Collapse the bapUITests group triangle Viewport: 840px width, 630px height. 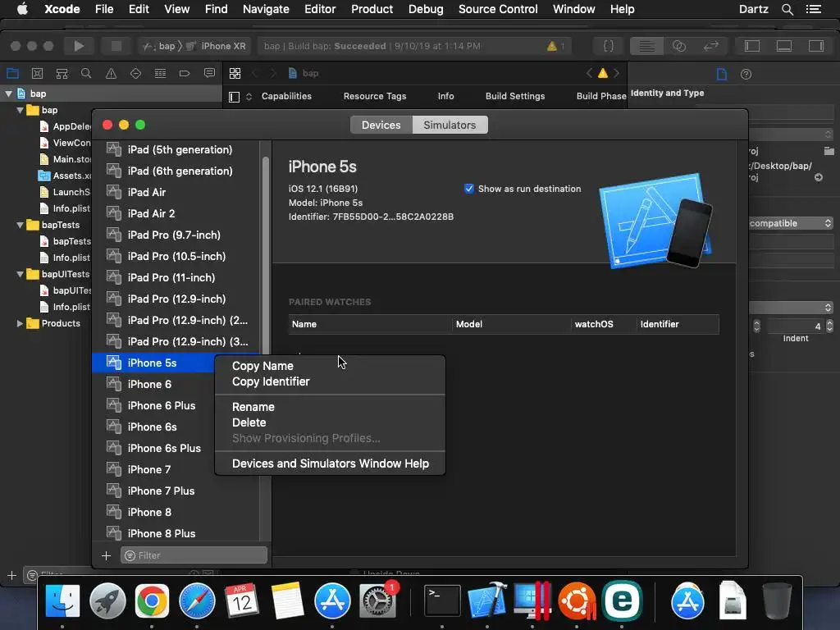(20, 274)
